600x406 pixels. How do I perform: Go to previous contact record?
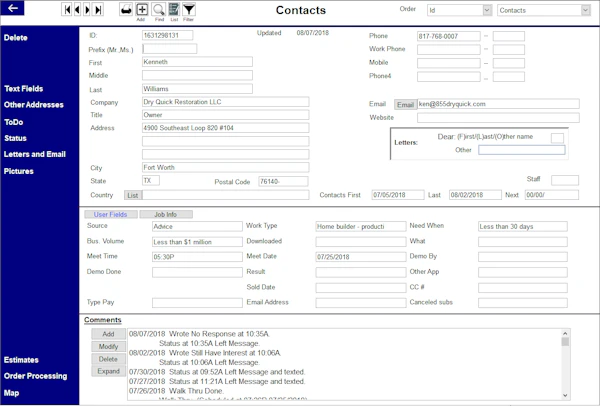coord(77,10)
